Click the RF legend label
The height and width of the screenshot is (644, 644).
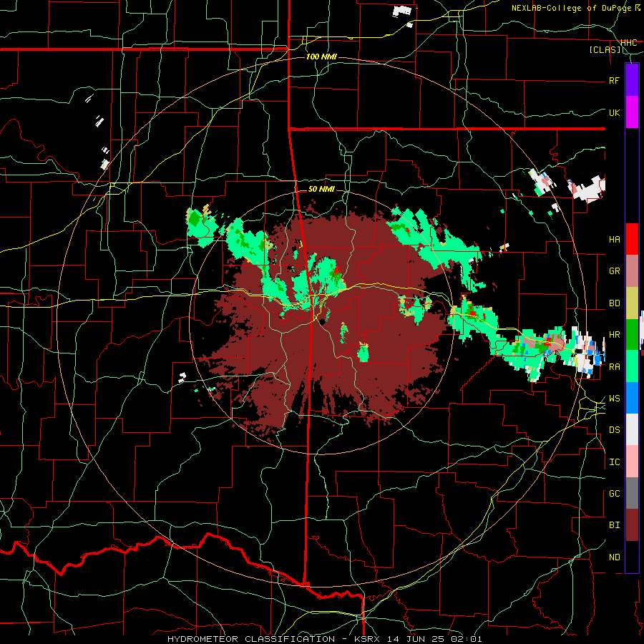pyautogui.click(x=615, y=80)
